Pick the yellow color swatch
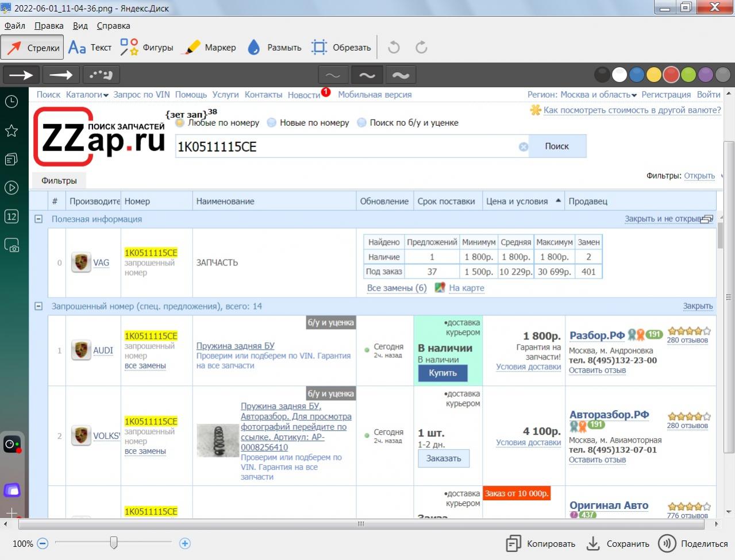This screenshot has height=560, width=735. pyautogui.click(x=654, y=75)
